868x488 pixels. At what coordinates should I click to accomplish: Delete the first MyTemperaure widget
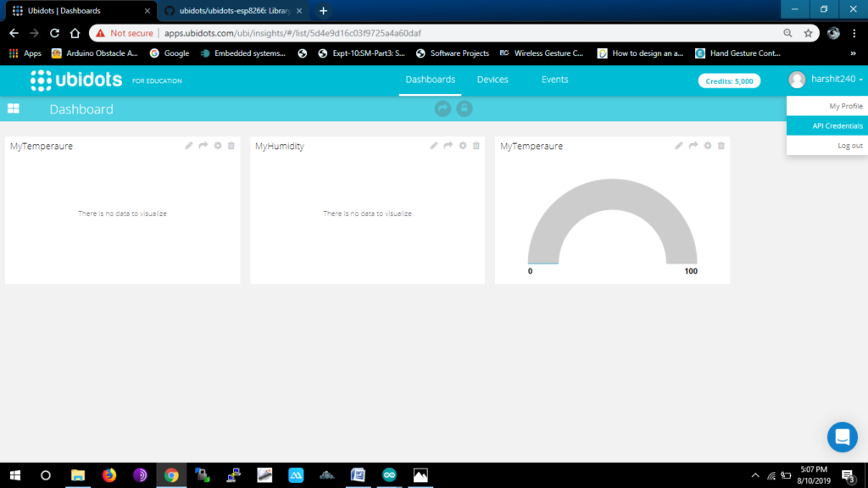(231, 146)
